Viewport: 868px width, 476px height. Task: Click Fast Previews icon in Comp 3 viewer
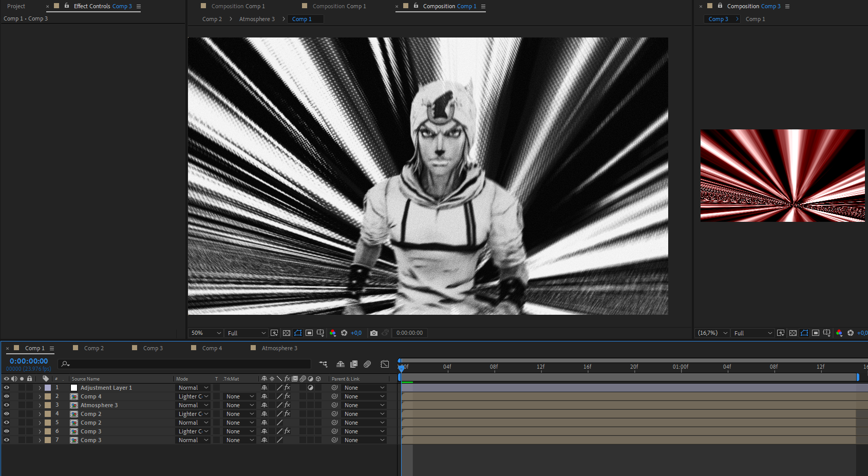pos(781,333)
